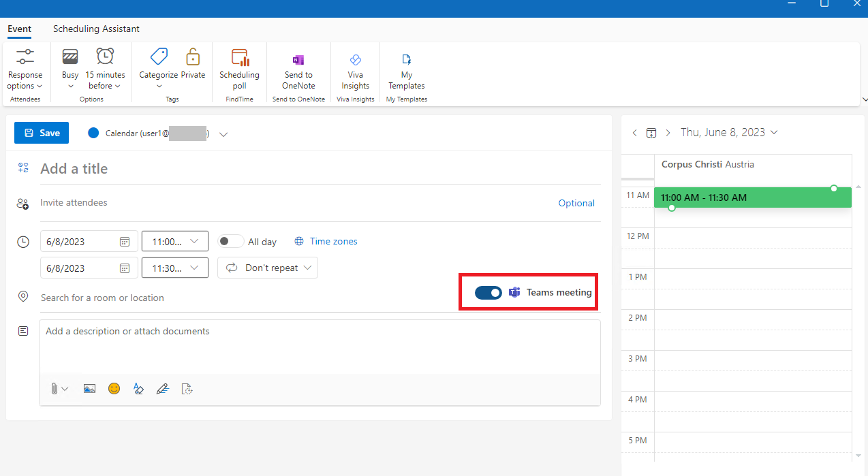Go to previous day in calendar
Screen dimensions: 868x476
coord(634,133)
